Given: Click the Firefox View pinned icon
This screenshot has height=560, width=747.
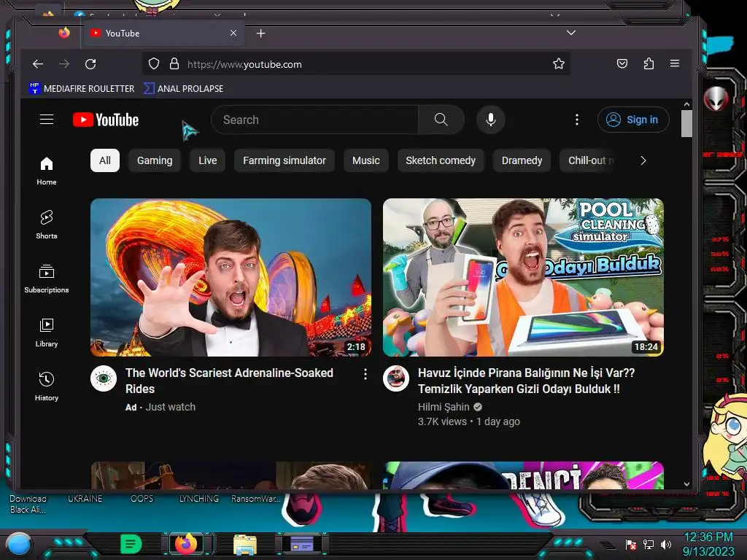Looking at the screenshot, I should coord(64,33).
